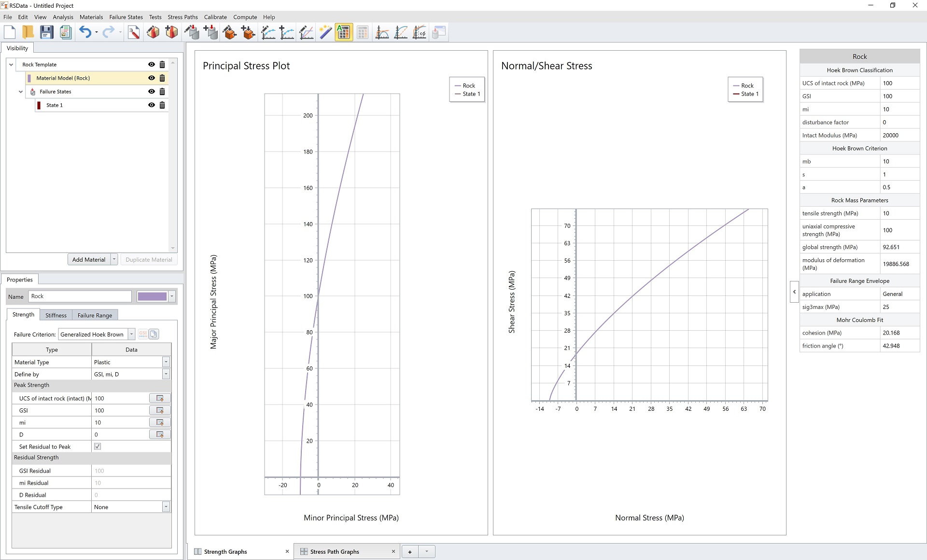
Task: Click the Duplicate Material button
Action: [x=148, y=259]
